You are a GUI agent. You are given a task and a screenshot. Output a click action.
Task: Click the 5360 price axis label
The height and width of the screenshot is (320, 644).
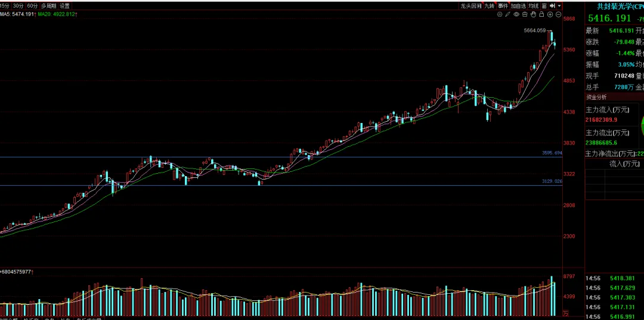569,50
